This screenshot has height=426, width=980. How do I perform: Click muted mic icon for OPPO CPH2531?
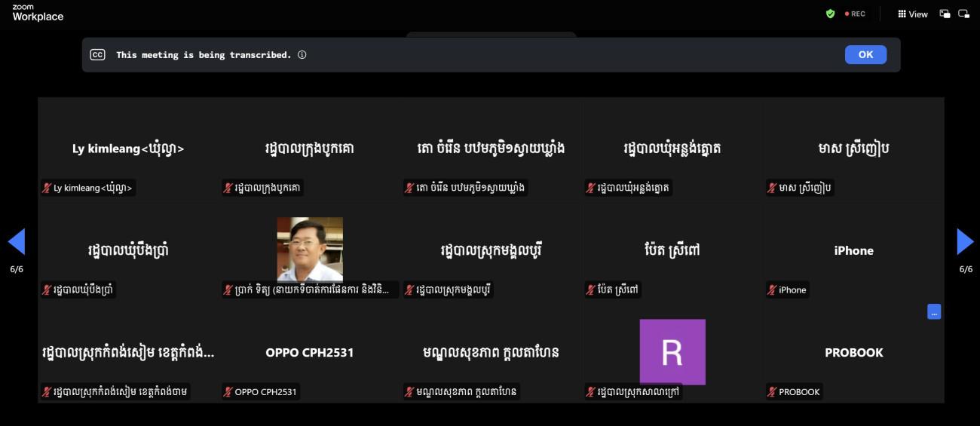point(228,392)
